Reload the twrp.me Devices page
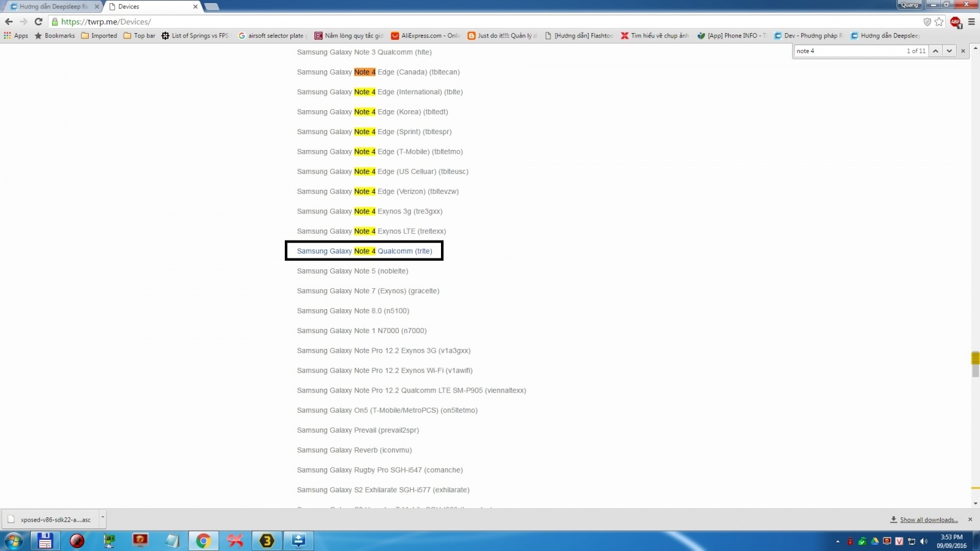The image size is (980, 551). 38,21
